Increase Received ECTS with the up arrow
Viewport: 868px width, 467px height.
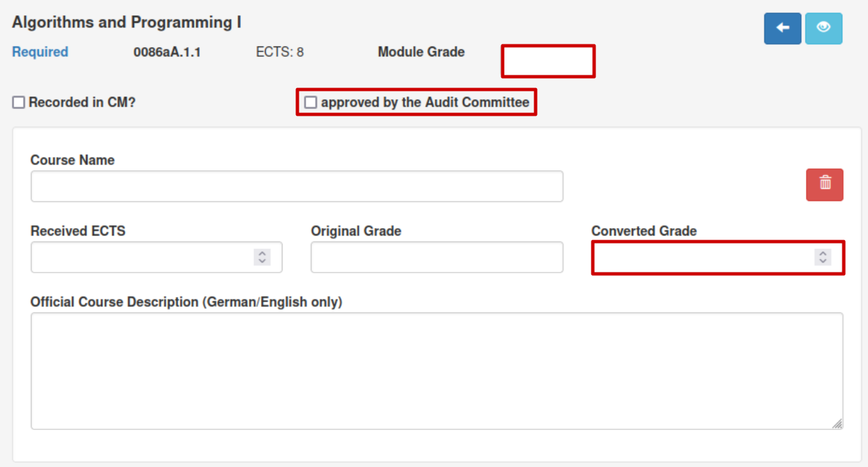pyautogui.click(x=262, y=253)
